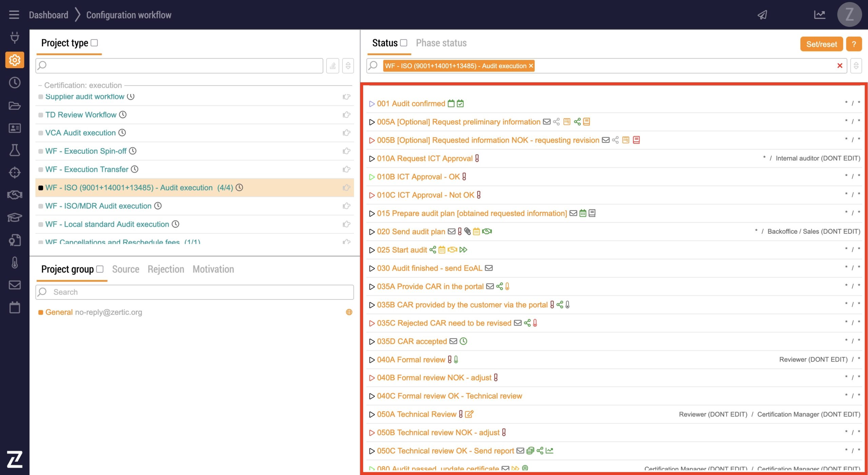Open the Rejection tab
Screen dimensions: 868x475
click(166, 269)
